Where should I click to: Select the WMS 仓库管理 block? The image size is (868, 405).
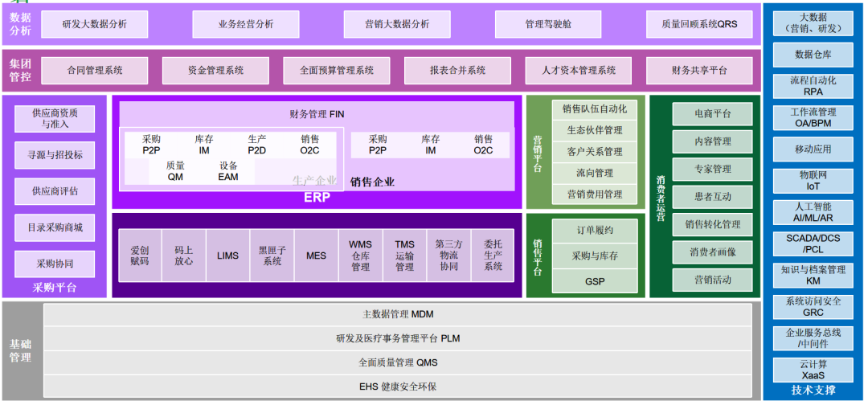[360, 256]
